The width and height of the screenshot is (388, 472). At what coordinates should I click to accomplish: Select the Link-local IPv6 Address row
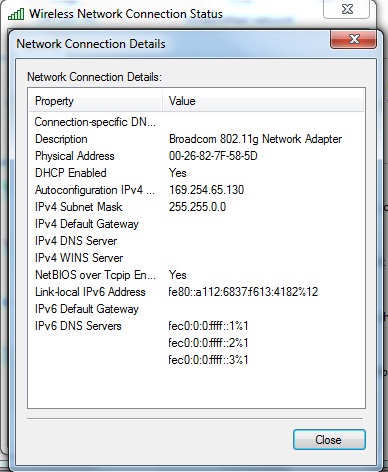coord(197,292)
